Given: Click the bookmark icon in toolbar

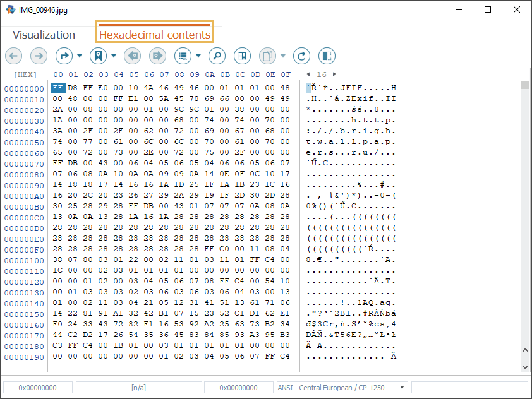Looking at the screenshot, I should [x=97, y=56].
